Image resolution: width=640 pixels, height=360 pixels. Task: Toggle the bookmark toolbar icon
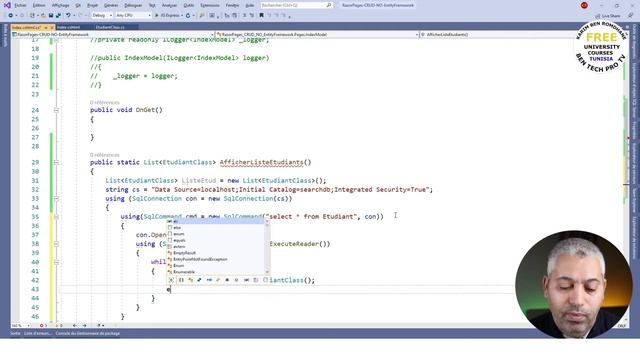(262, 16)
